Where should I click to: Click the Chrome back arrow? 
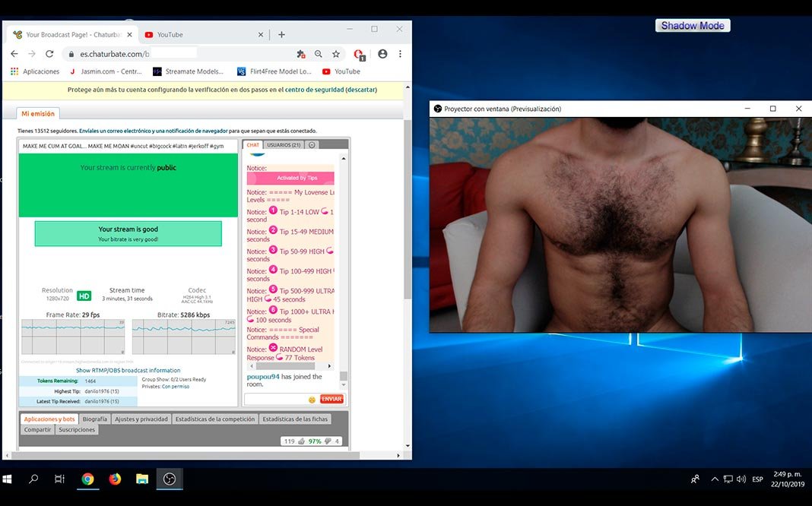pos(14,54)
